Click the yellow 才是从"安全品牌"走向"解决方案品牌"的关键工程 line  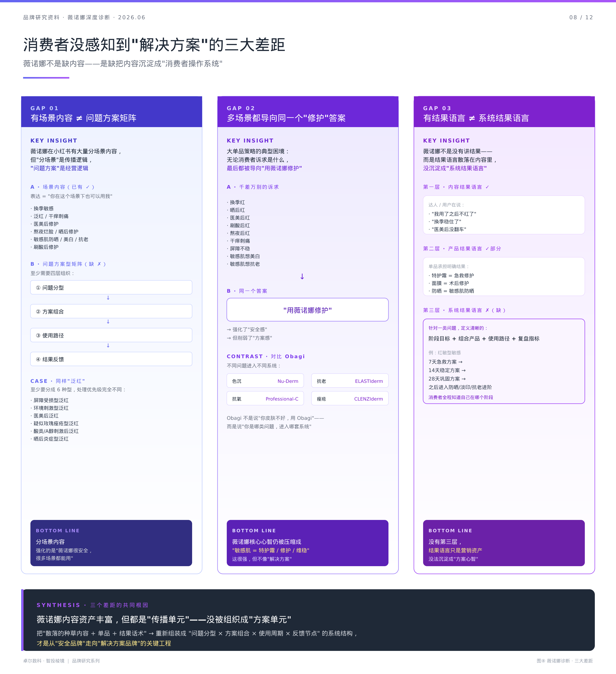click(x=104, y=643)
